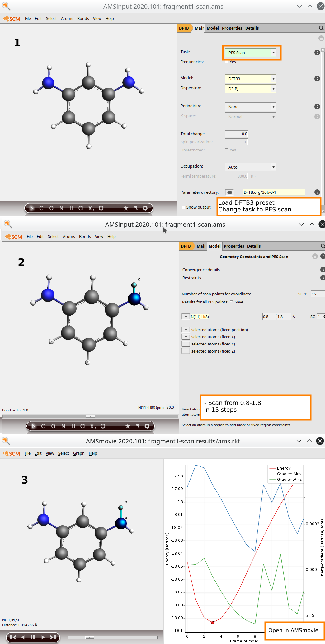
Task: Click scan end value 1.8 field
Action: tap(284, 317)
